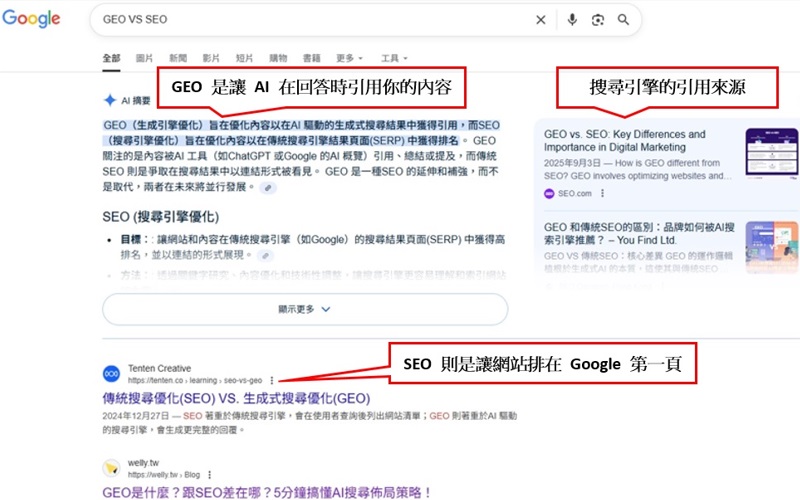Click the Tenten Creative favicon
The width and height of the screenshot is (800, 500).
pyautogui.click(x=112, y=374)
